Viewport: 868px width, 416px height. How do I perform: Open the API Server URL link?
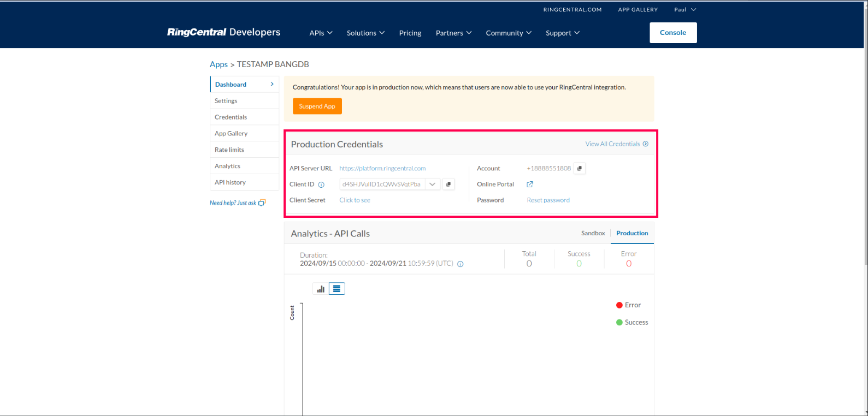(x=382, y=169)
